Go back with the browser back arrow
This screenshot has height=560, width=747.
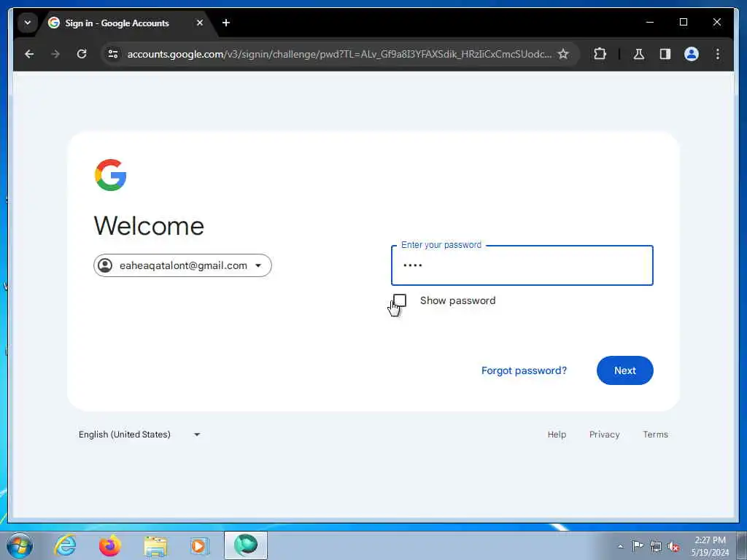(x=29, y=54)
